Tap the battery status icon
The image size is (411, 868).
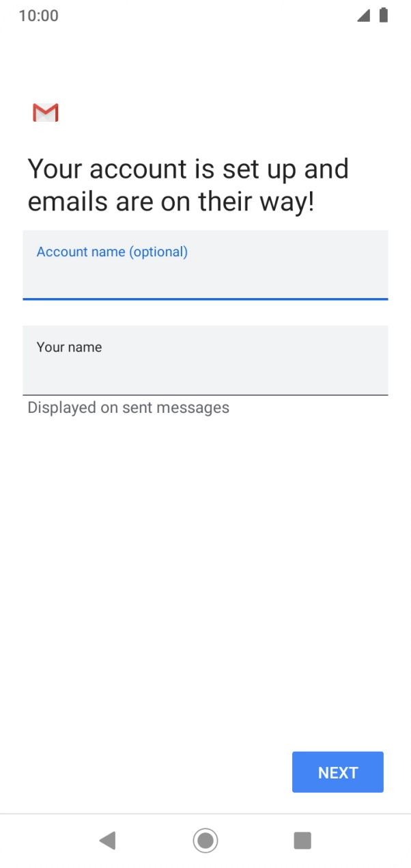(x=384, y=16)
